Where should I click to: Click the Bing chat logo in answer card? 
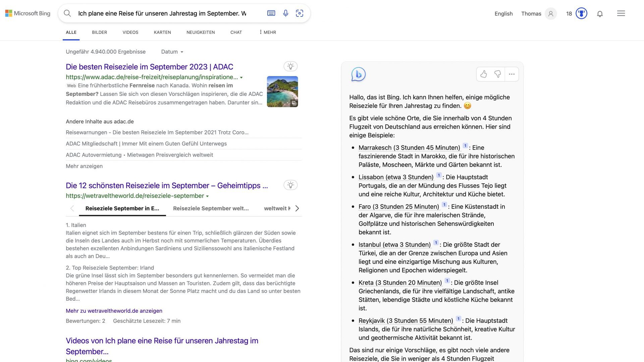coord(358,74)
